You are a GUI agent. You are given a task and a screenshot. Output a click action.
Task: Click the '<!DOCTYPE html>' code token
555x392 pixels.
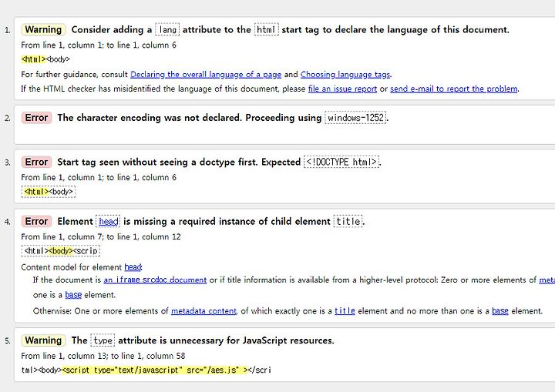pyautogui.click(x=341, y=162)
